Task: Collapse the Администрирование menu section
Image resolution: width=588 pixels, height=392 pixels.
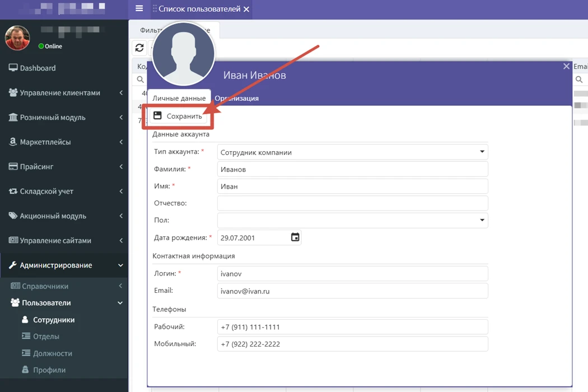Action: 120,265
